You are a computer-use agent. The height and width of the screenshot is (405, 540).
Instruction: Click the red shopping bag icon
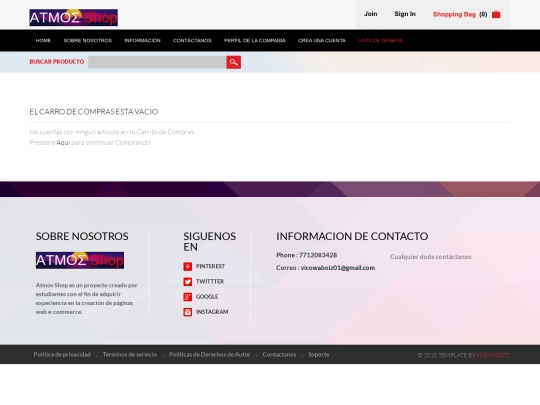[x=496, y=14]
